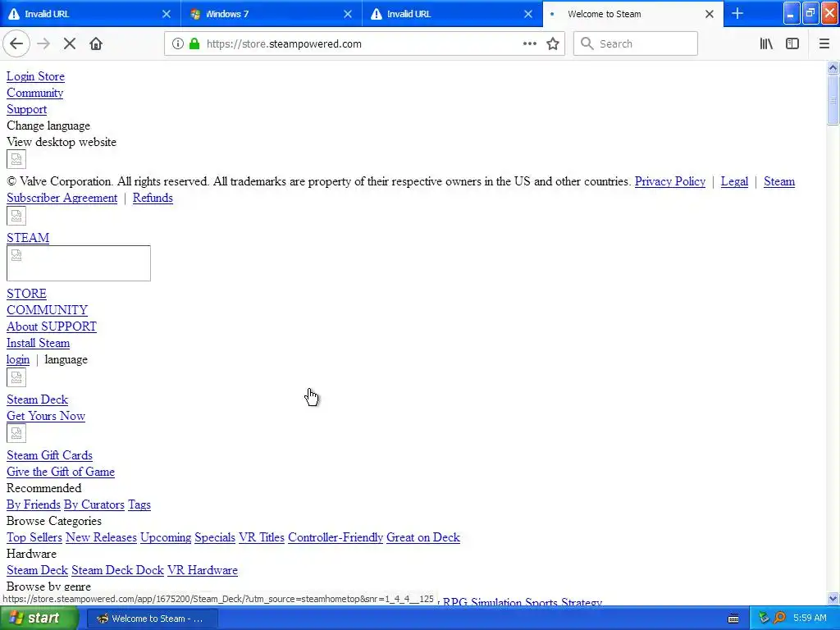Open the Windows Start button
Screen dimensions: 840x630
pyautogui.click(x=39, y=619)
